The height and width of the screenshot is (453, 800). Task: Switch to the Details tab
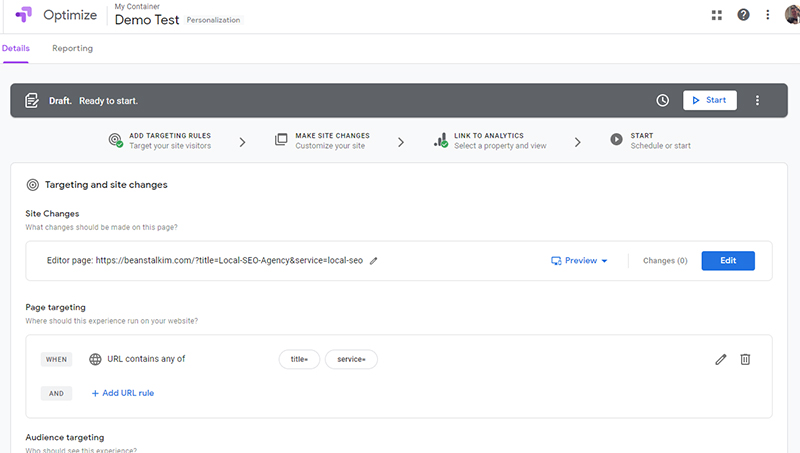point(16,48)
